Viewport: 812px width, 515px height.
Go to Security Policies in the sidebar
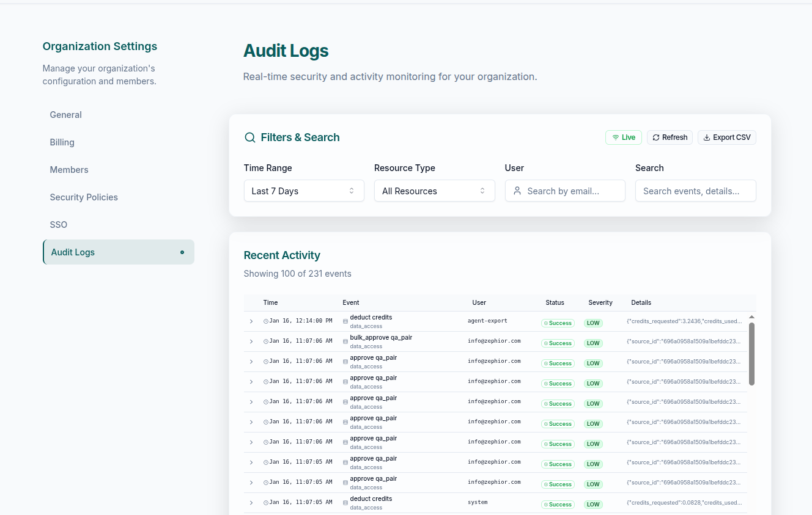(84, 197)
